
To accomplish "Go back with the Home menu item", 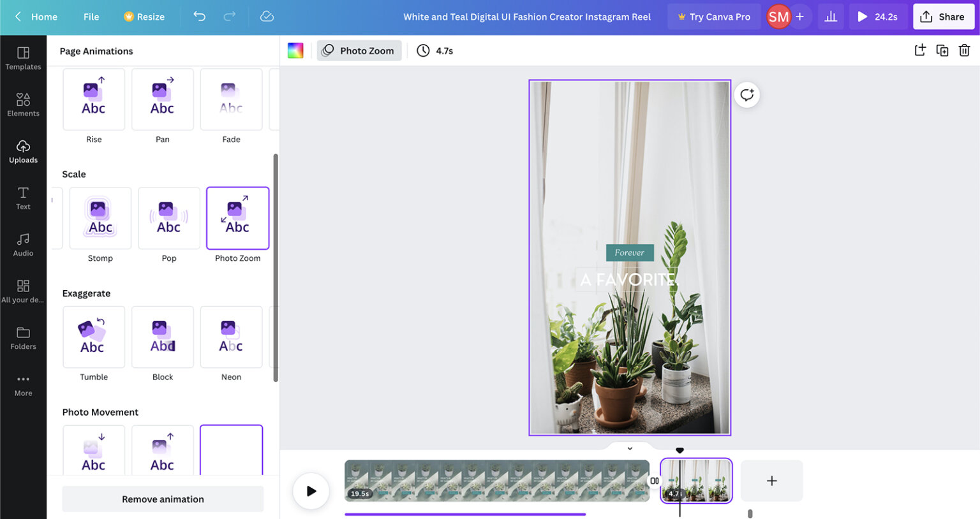I will pyautogui.click(x=36, y=17).
